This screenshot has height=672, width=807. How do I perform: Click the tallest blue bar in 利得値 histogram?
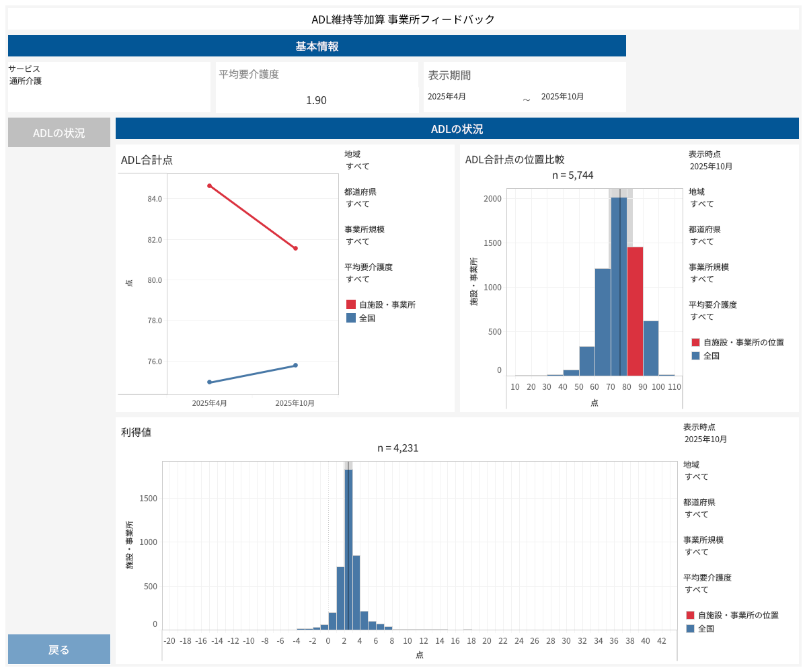(x=348, y=548)
